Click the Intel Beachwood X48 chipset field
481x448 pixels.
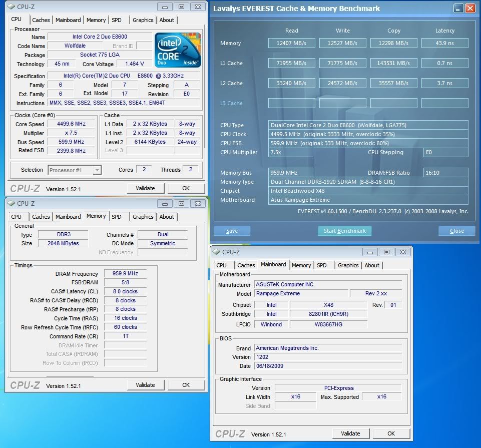[x=368, y=191]
